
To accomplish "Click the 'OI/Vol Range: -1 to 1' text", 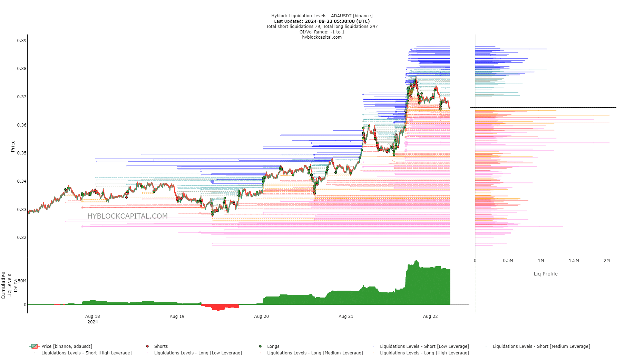I will (x=322, y=32).
